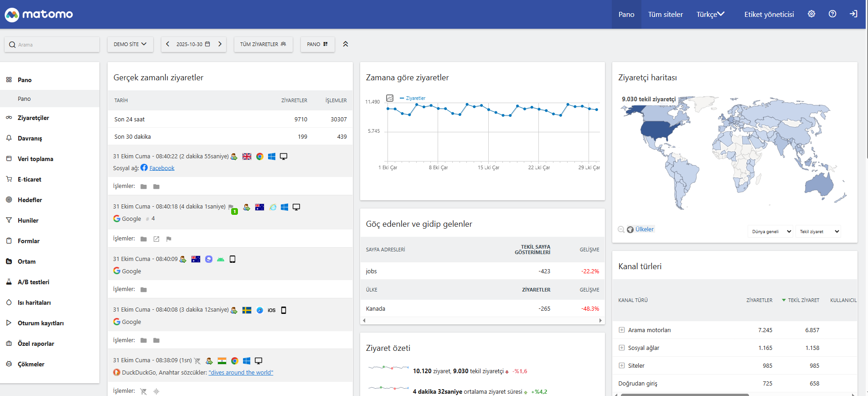Go to the next date period arrow
The height and width of the screenshot is (396, 868).
click(220, 44)
